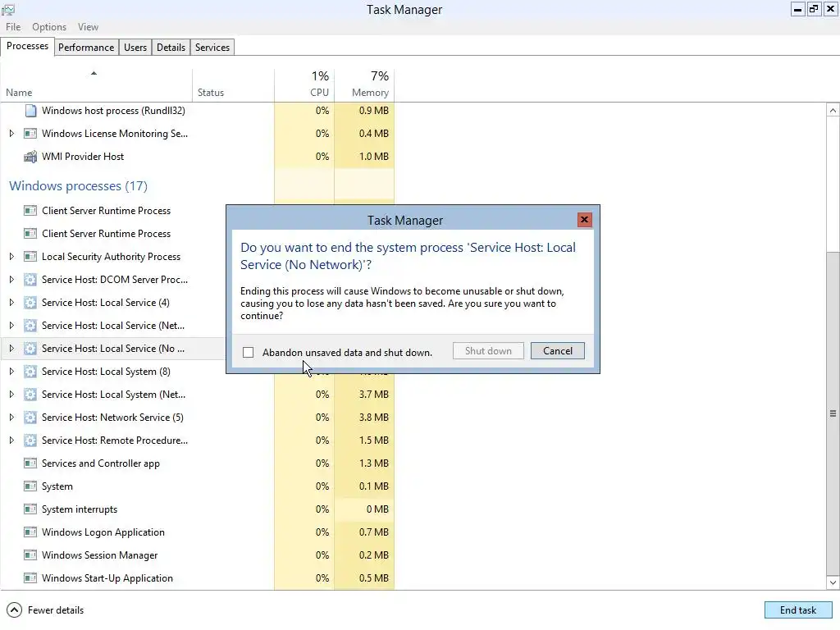Image resolution: width=840 pixels, height=630 pixels.
Task: Click the Windows host process (Rundll32) icon
Action: pos(30,111)
